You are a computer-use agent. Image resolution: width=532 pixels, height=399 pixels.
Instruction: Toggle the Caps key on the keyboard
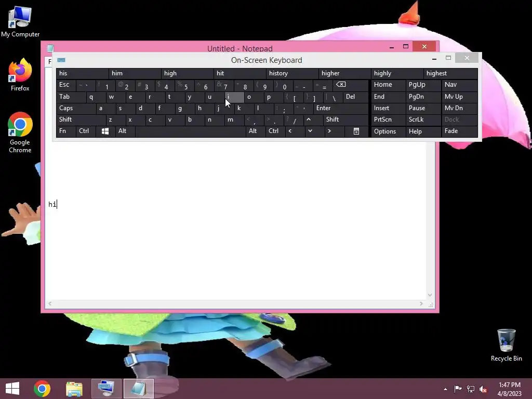[x=76, y=108]
